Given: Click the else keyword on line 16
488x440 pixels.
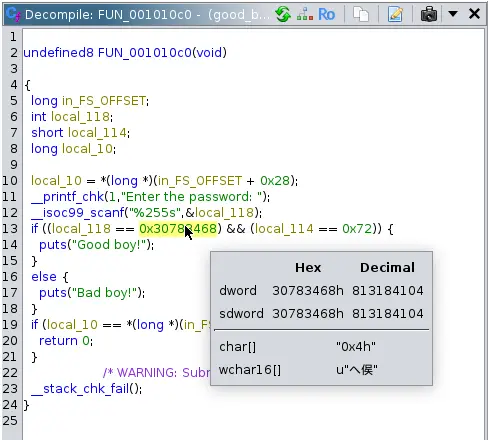Looking at the screenshot, I should tap(44, 277).
